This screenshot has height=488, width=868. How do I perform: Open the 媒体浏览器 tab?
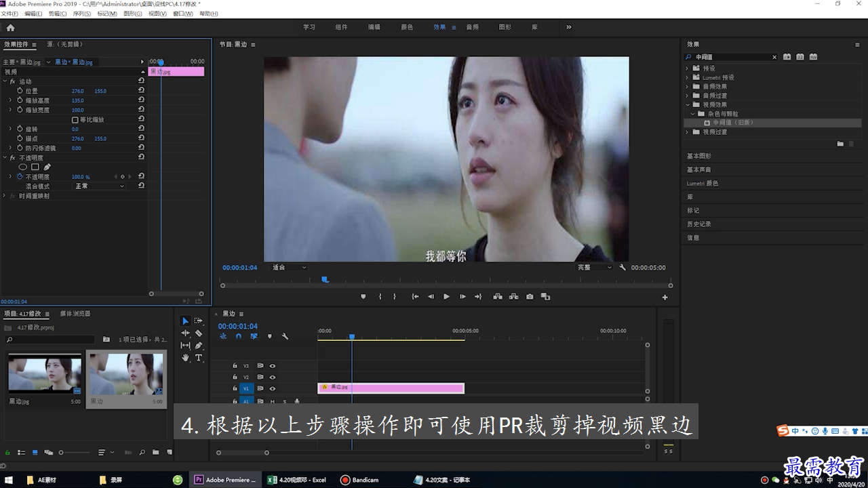75,314
